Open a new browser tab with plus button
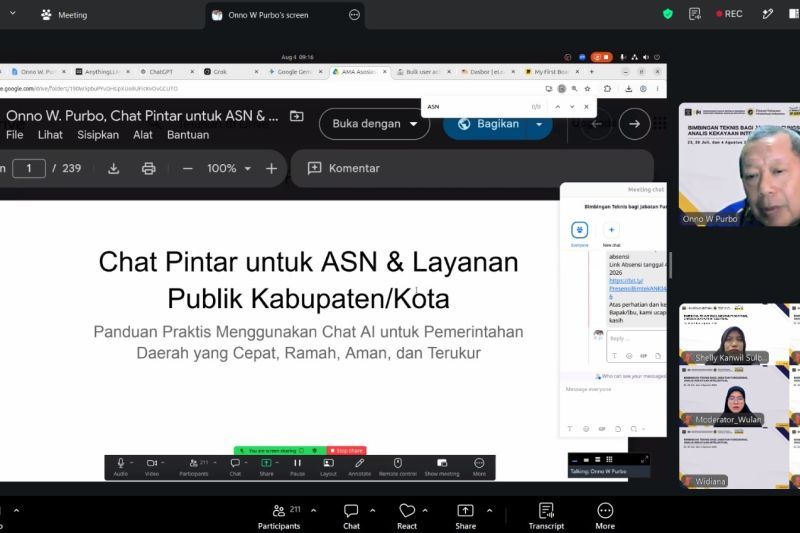The height and width of the screenshot is (533, 800). coord(592,72)
